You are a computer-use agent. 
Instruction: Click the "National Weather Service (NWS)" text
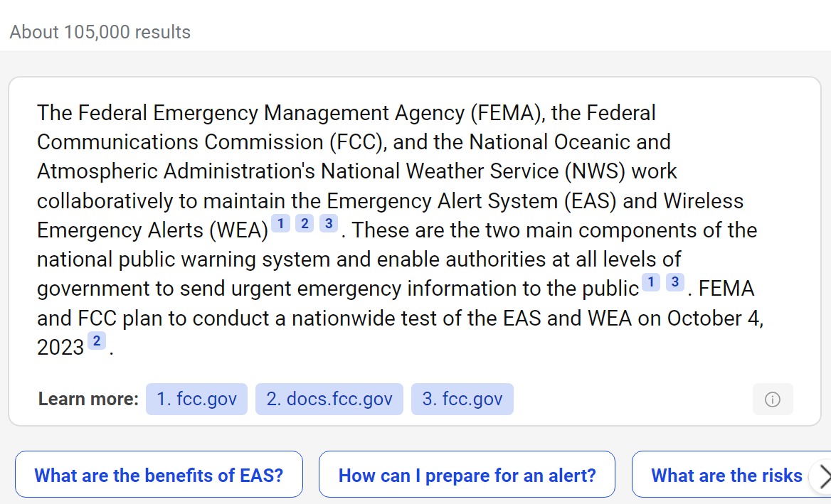[x=473, y=171]
